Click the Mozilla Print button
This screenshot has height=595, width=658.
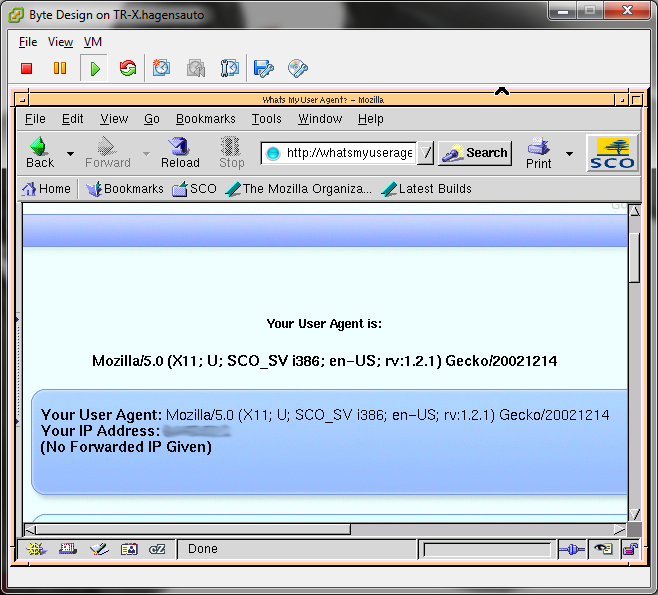click(538, 153)
